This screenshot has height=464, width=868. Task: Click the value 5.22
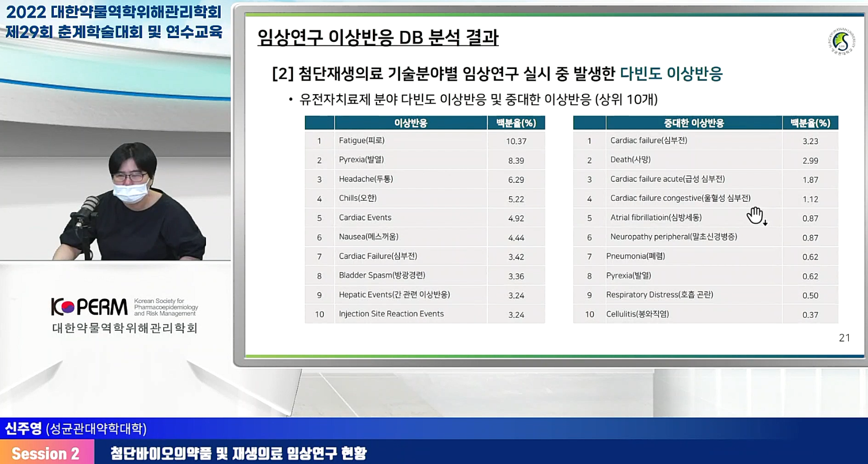(x=516, y=199)
